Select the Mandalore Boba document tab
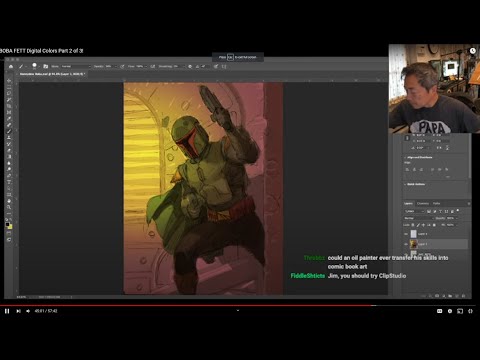This screenshot has width=480, height=360. pyautogui.click(x=52, y=74)
